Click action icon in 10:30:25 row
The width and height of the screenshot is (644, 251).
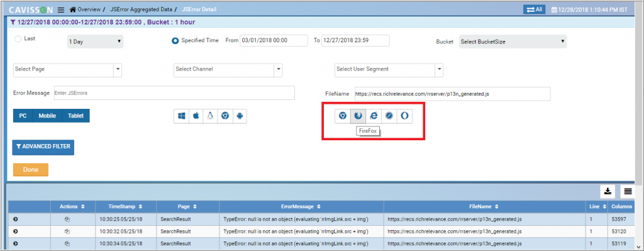click(x=67, y=220)
